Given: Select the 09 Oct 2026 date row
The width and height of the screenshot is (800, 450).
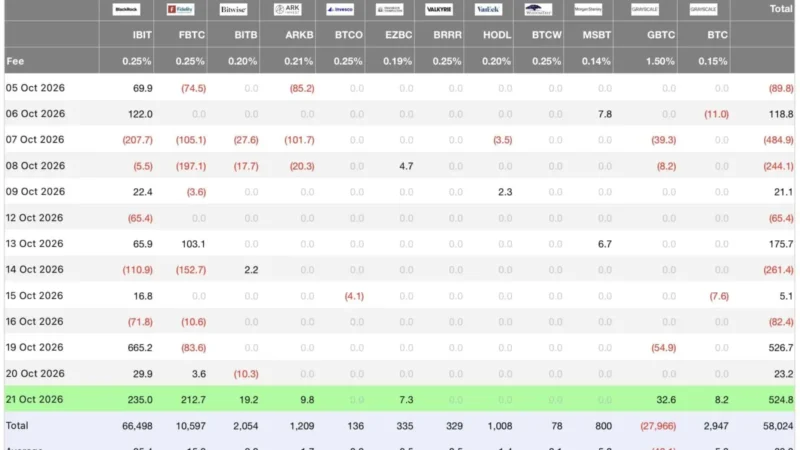Looking at the screenshot, I should click(x=35, y=192).
